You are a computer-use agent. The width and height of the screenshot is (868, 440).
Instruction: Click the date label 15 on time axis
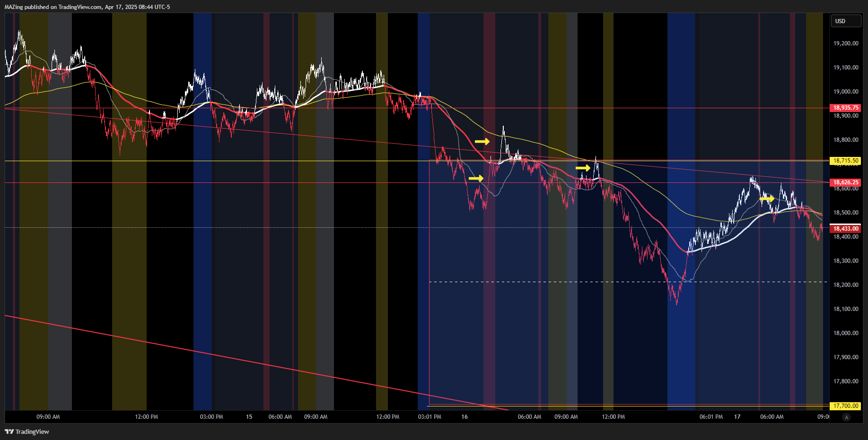pyautogui.click(x=249, y=417)
